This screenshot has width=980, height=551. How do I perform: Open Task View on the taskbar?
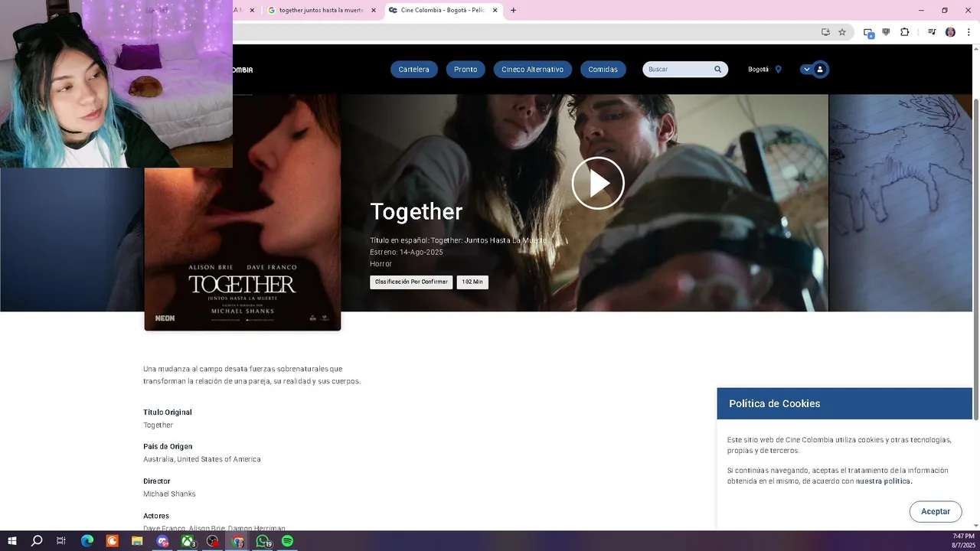pyautogui.click(x=61, y=541)
